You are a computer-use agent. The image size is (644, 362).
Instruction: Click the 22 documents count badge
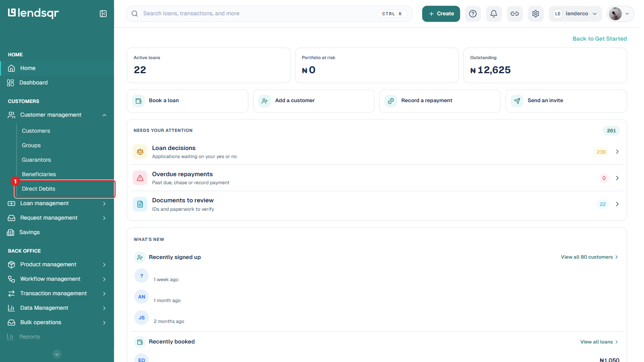point(603,204)
